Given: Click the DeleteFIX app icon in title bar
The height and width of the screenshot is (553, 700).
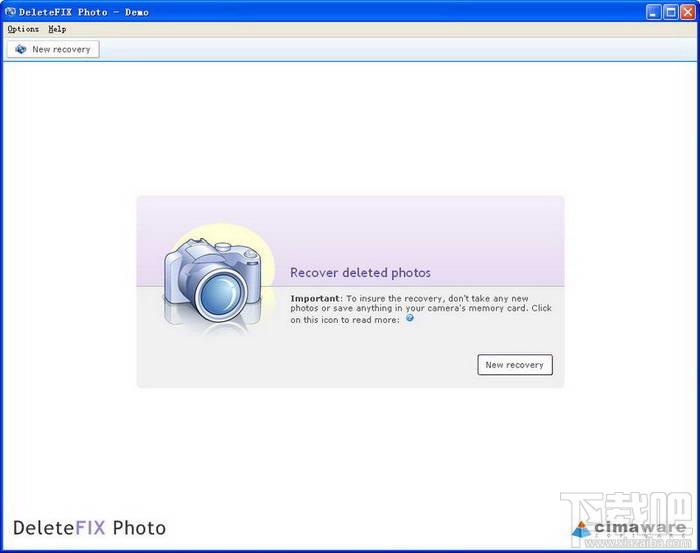Looking at the screenshot, I should (10, 12).
